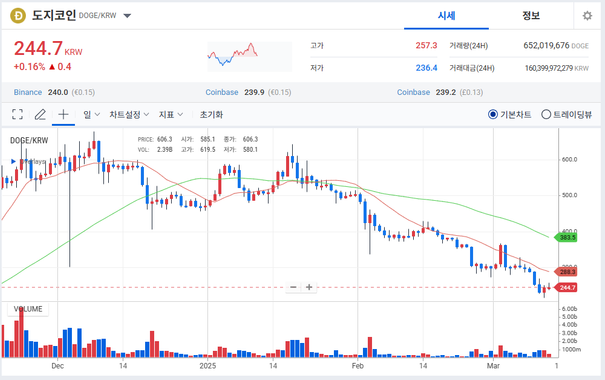The width and height of the screenshot is (605, 380).
Task: Open the 지표 indicators dropdown
Action: [x=171, y=115]
